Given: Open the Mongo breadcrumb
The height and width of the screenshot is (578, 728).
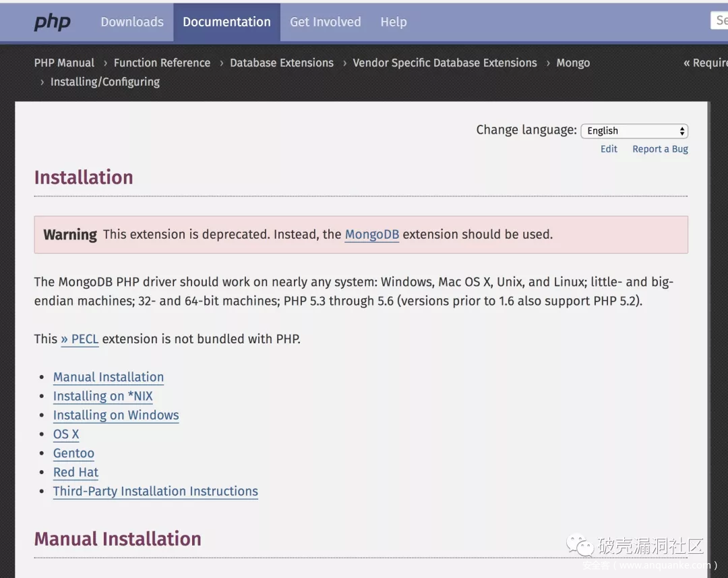Looking at the screenshot, I should [573, 63].
